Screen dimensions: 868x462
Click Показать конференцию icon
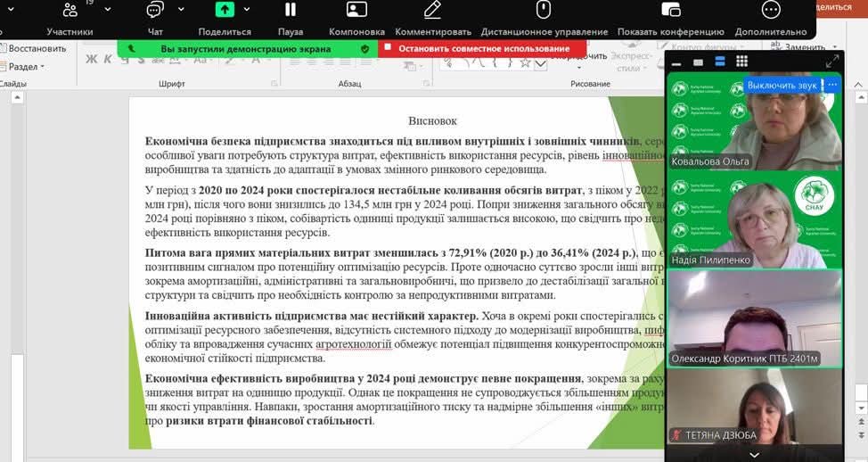(x=671, y=18)
